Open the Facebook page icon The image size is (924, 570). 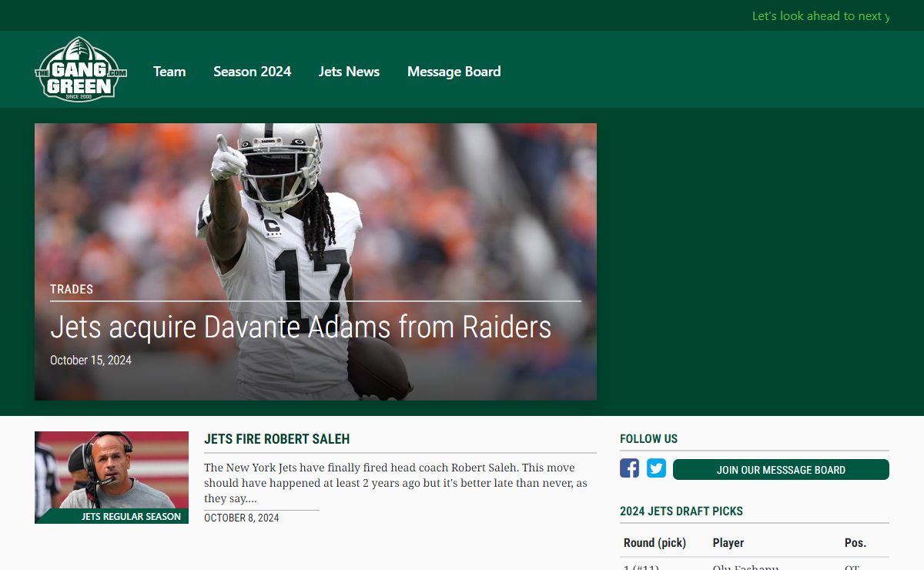629,468
